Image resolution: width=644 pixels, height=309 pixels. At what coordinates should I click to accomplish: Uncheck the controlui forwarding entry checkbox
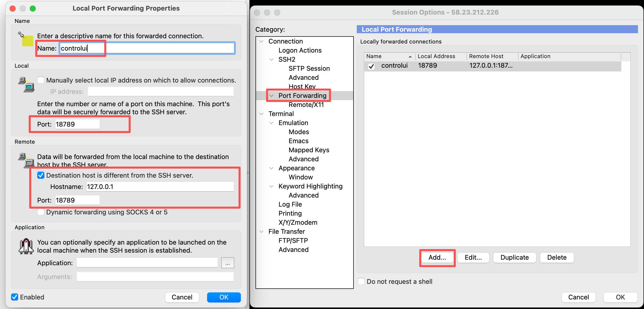371,66
